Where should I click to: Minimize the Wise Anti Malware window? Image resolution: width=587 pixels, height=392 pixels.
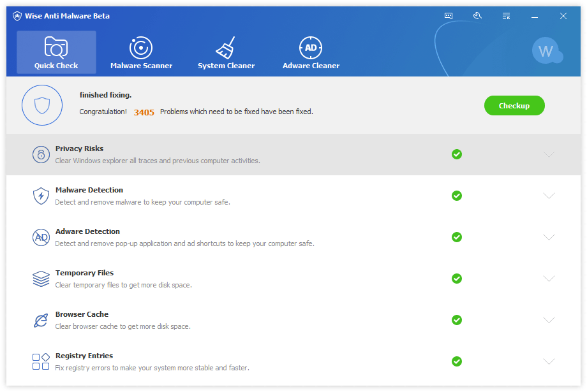(535, 16)
